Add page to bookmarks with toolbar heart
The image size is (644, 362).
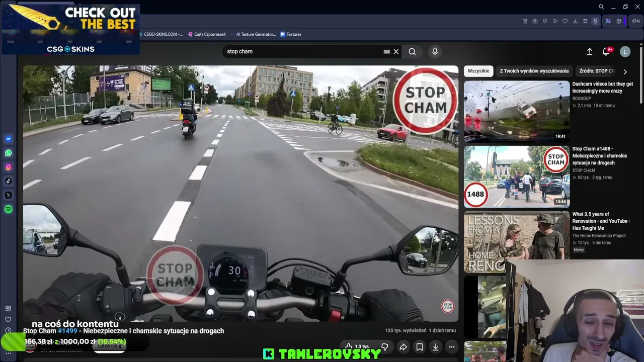click(x=565, y=21)
